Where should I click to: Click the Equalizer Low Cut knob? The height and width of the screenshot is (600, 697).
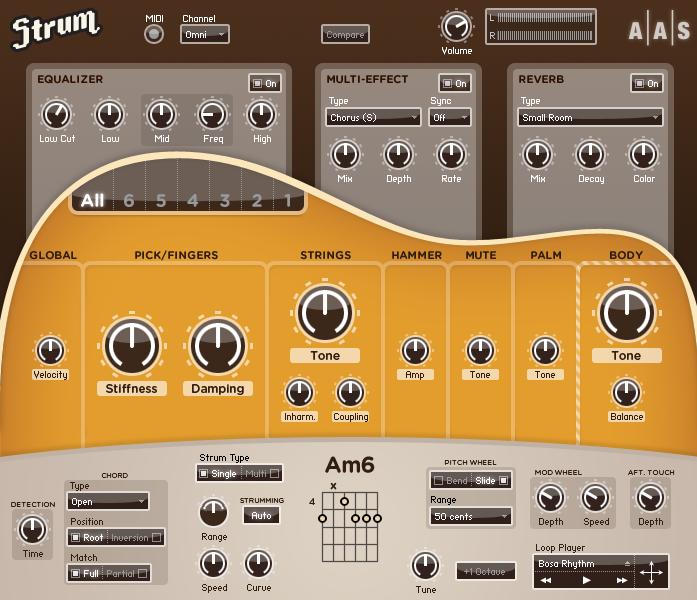click(56, 115)
